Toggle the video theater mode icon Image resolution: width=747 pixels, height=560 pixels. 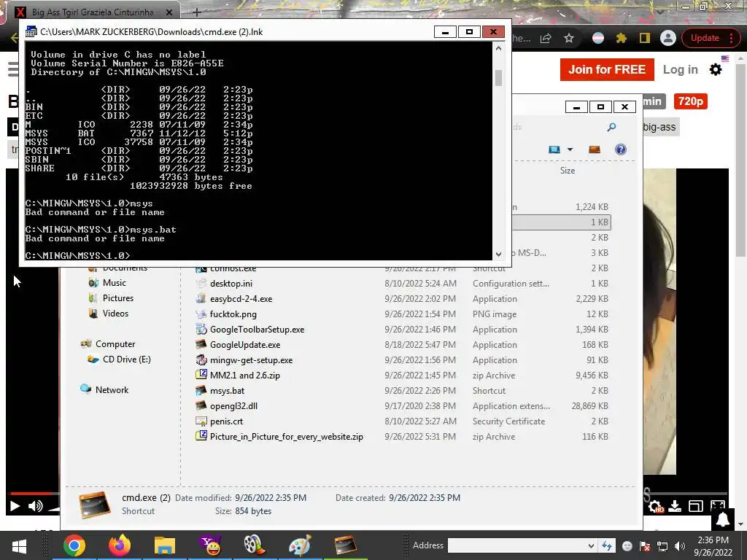[695, 506]
